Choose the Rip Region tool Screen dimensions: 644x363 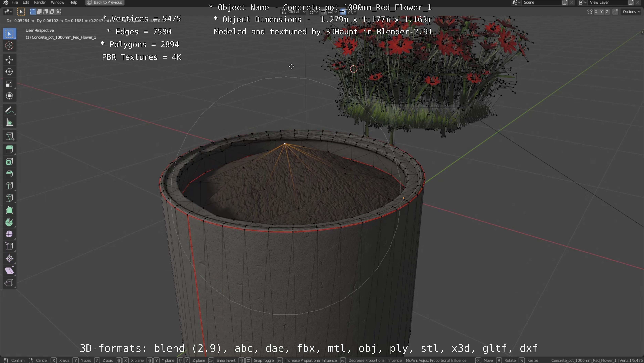click(9, 283)
